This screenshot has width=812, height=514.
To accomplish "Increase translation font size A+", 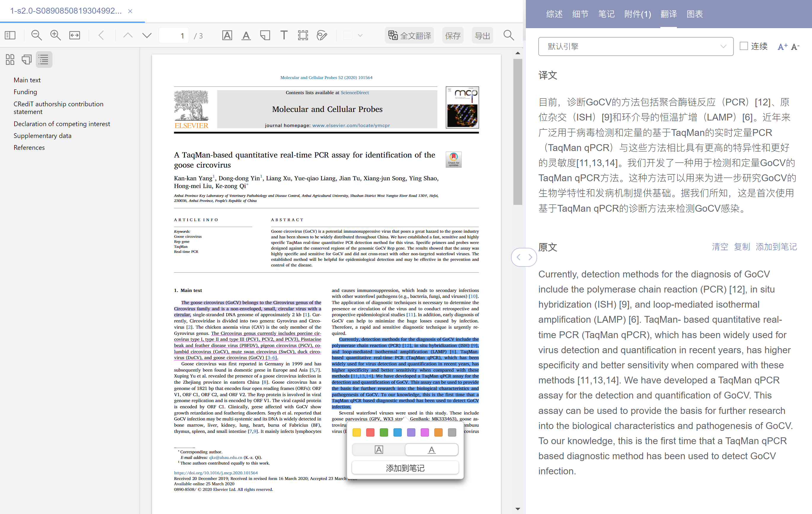I will click(x=782, y=46).
